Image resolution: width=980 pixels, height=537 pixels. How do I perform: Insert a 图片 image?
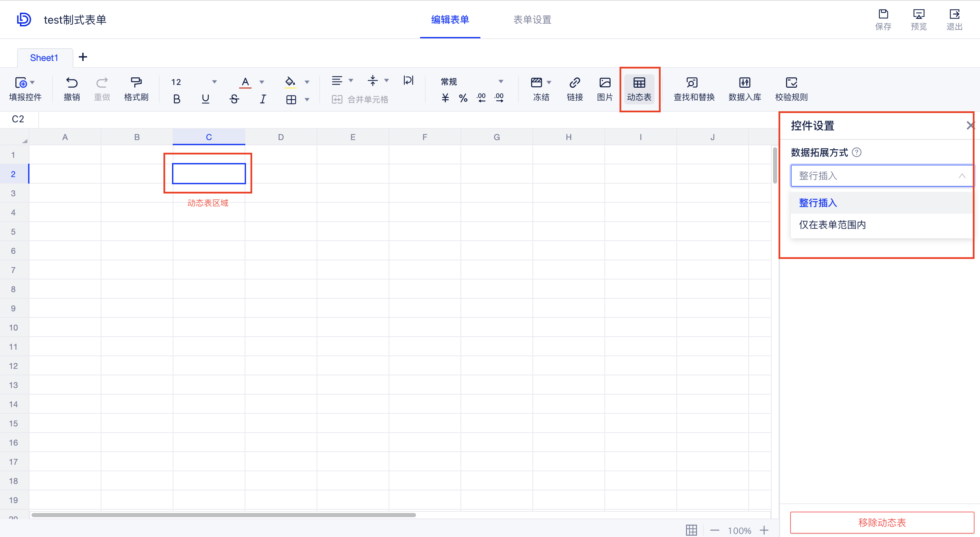604,89
